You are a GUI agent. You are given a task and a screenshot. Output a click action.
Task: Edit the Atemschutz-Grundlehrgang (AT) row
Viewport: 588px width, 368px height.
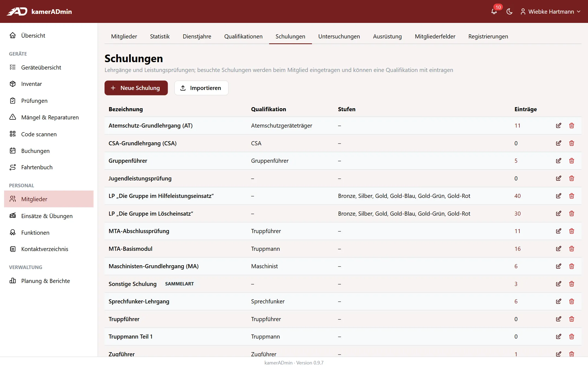[x=559, y=126]
